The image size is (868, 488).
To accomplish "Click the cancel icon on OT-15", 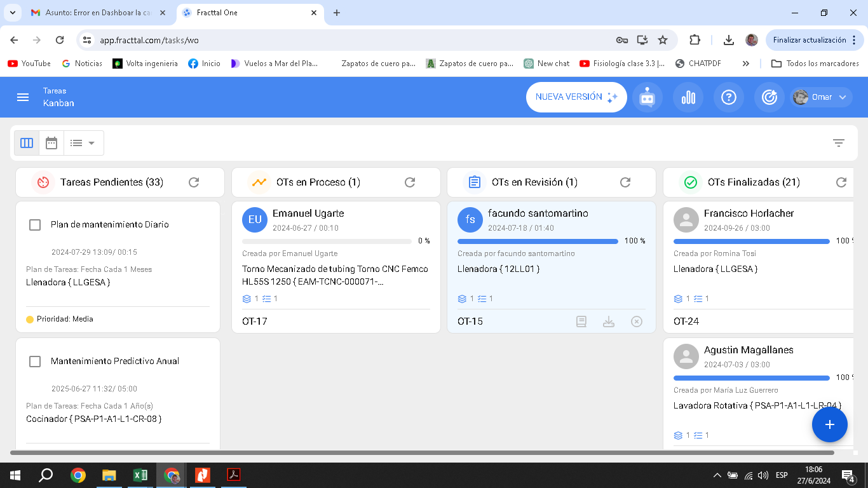I will 637,322.
